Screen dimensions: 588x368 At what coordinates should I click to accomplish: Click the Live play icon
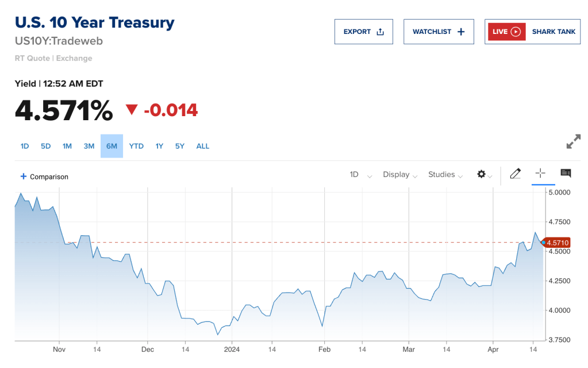[x=516, y=32]
